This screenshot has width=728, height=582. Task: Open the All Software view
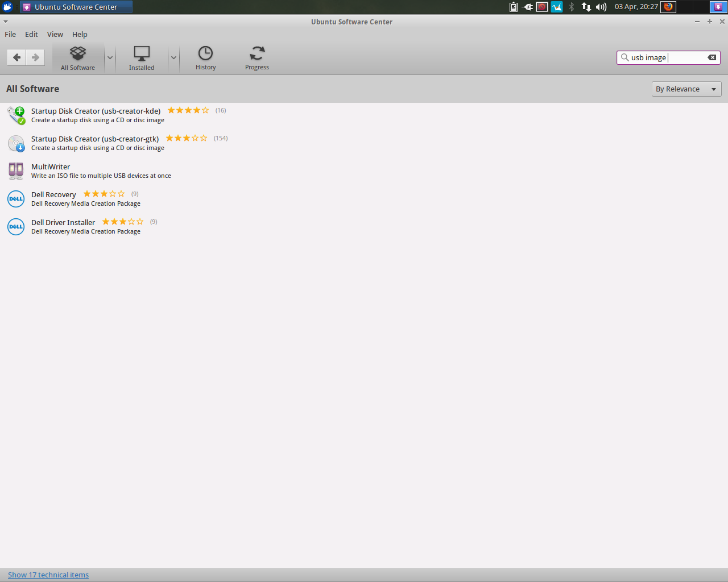[78, 58]
